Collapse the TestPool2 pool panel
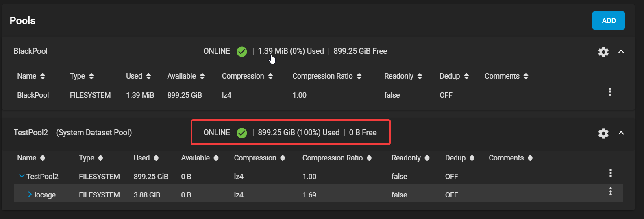The image size is (644, 219). pyautogui.click(x=621, y=133)
